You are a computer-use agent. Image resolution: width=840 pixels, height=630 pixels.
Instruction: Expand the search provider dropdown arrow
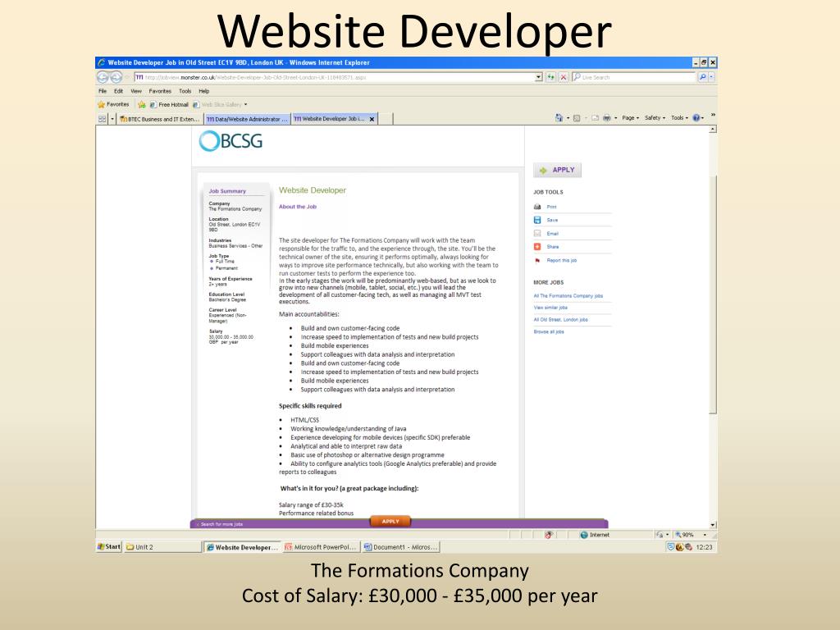pyautogui.click(x=711, y=77)
